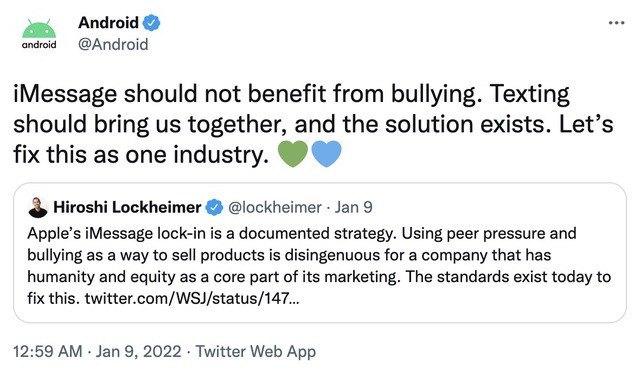Open the @Android handle link
The image size is (640, 370).
point(113,44)
